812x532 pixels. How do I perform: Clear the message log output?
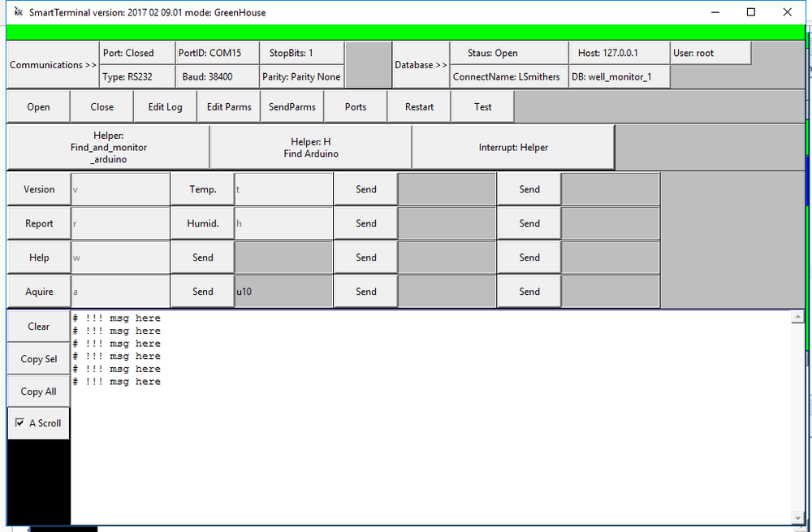click(x=38, y=326)
